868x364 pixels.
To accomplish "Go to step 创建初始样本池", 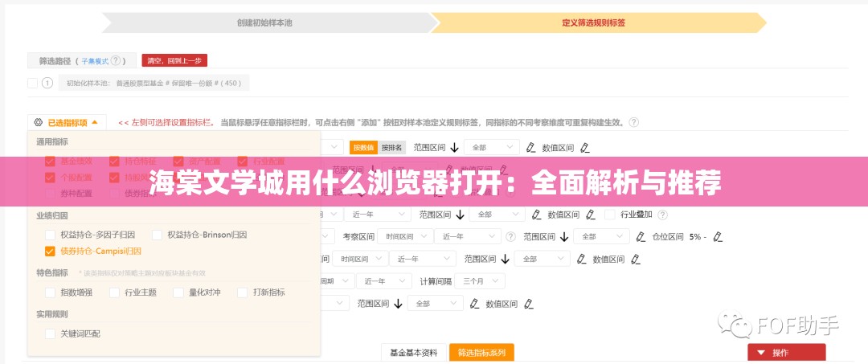I will [x=264, y=23].
